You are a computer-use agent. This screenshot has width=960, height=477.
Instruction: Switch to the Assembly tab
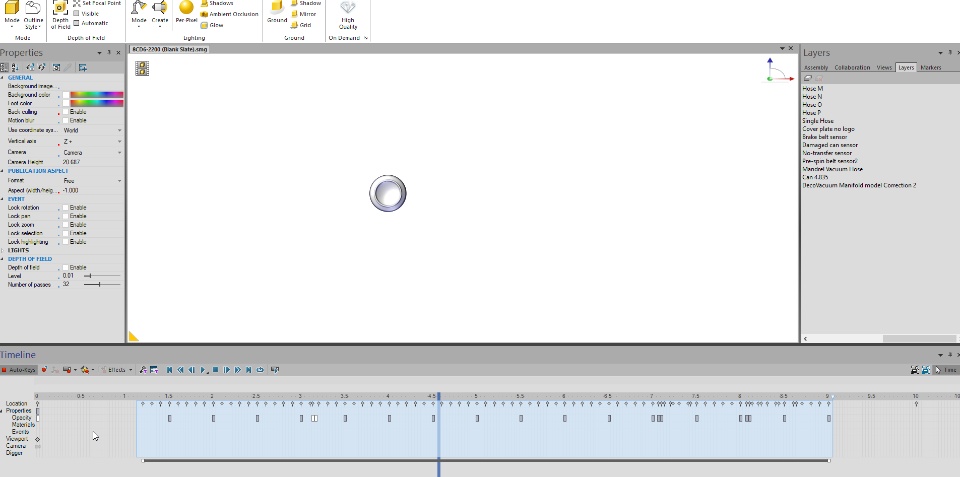click(816, 67)
